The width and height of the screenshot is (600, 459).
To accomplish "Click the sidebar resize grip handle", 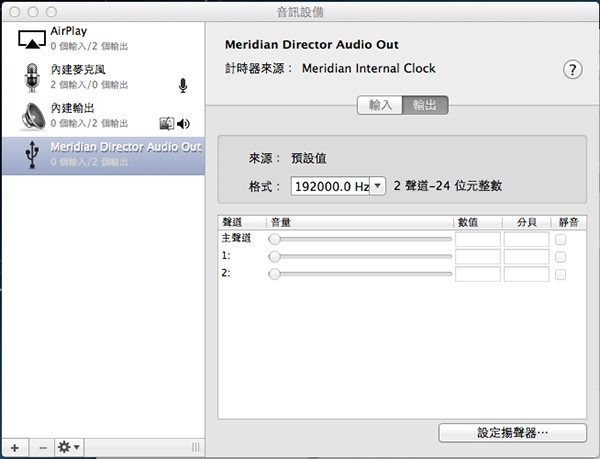I will [196, 447].
